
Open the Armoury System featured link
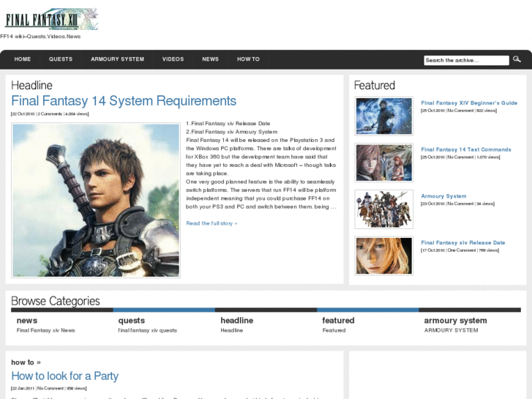443,196
